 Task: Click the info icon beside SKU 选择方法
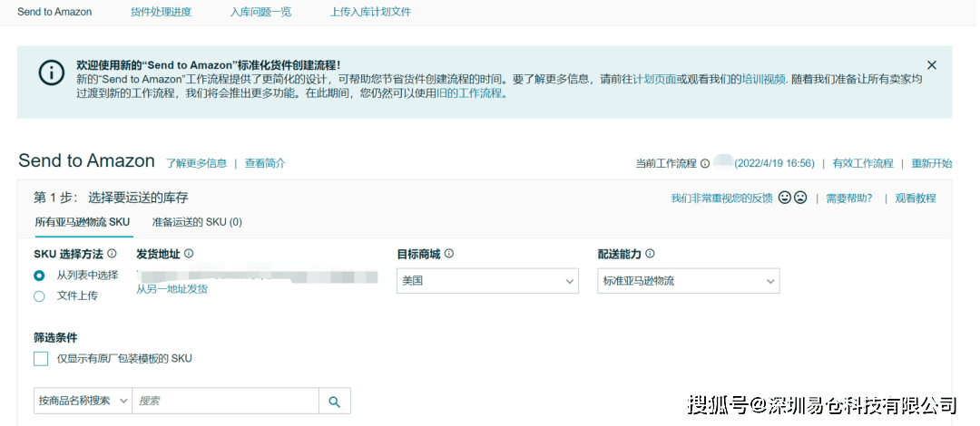112,254
